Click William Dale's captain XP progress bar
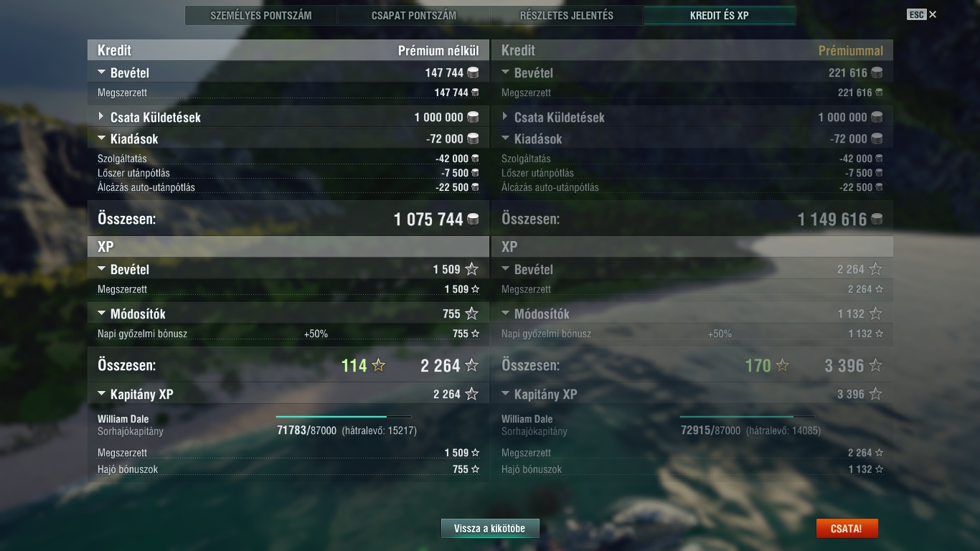The image size is (980, 551). click(x=344, y=416)
